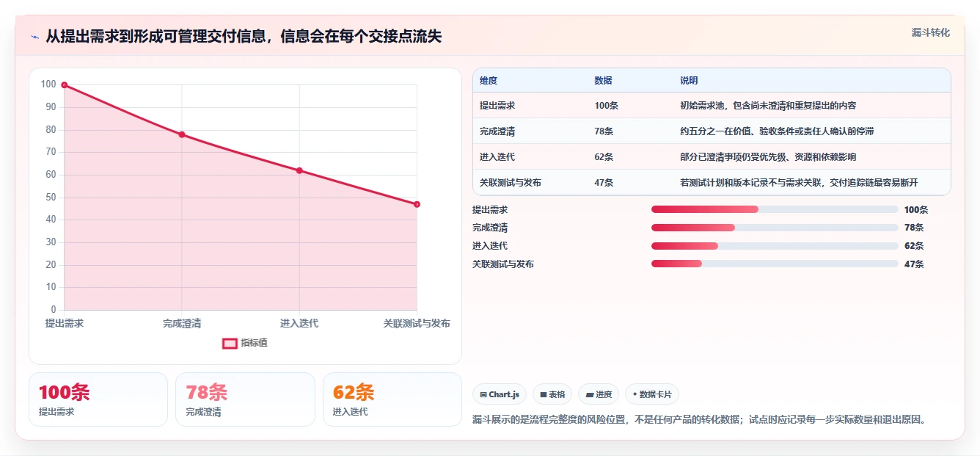Open the 62条 进入迭代 data card

click(392, 399)
